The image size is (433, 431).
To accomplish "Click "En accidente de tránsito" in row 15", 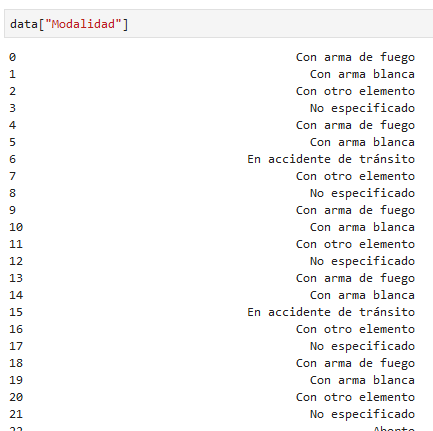I will click(x=331, y=312).
